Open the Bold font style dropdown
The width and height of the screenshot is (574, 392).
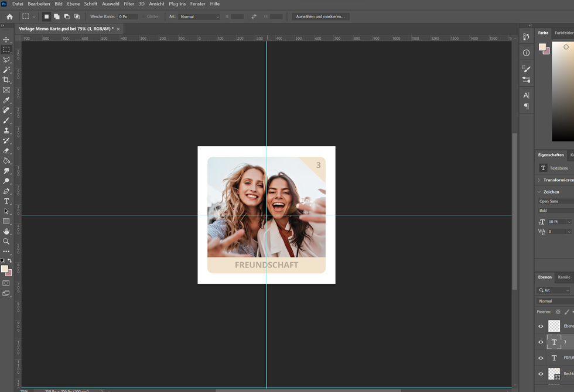[x=555, y=211]
